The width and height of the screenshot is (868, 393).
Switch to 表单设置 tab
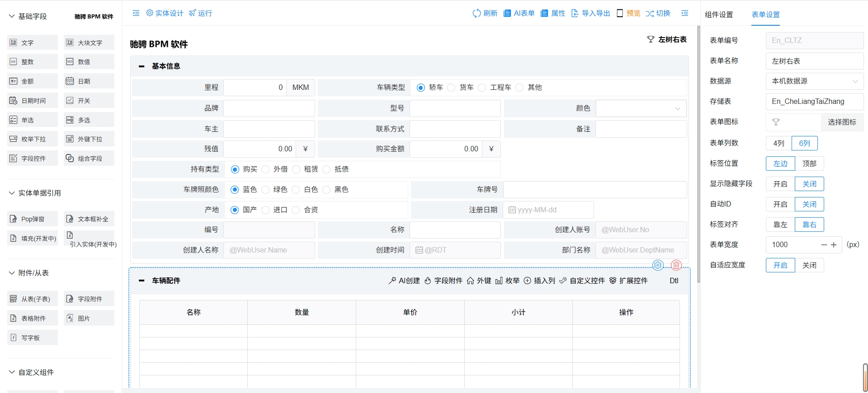click(x=765, y=14)
